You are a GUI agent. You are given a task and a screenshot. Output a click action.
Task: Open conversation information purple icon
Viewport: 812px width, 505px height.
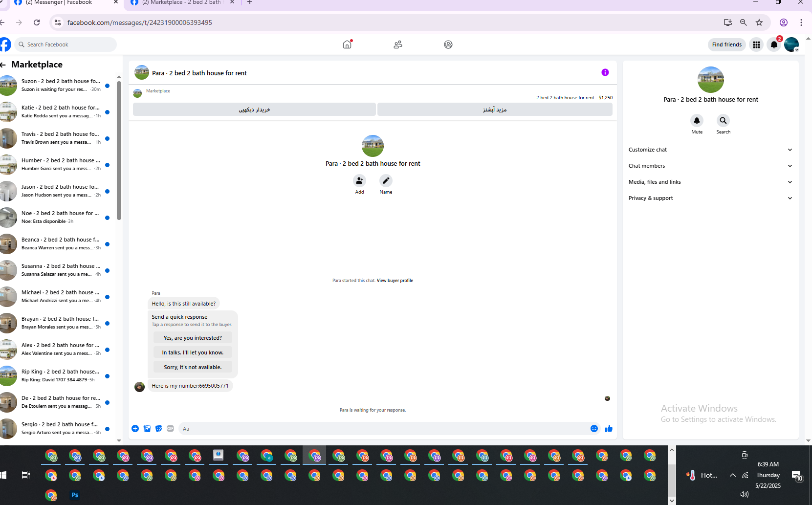click(605, 72)
